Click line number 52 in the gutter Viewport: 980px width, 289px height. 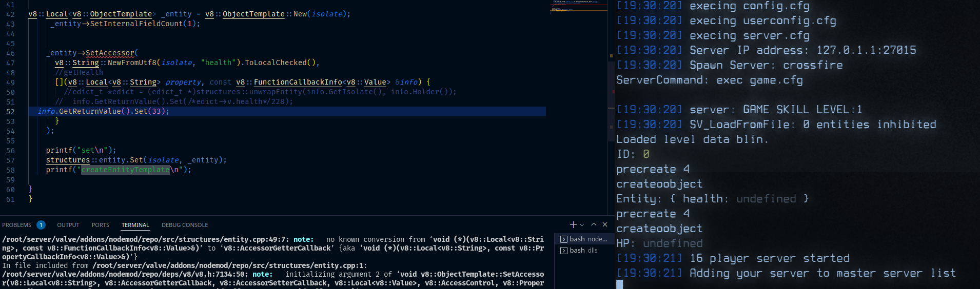pos(10,112)
